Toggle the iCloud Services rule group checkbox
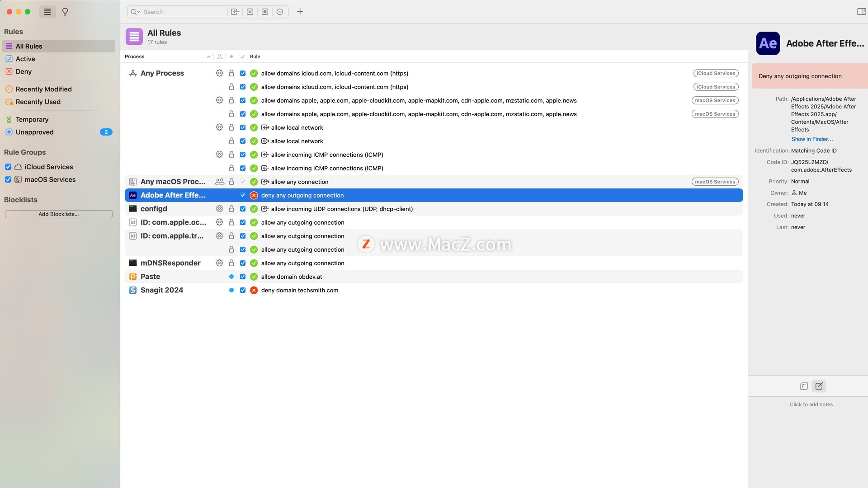The width and height of the screenshot is (868, 488). pos(8,167)
